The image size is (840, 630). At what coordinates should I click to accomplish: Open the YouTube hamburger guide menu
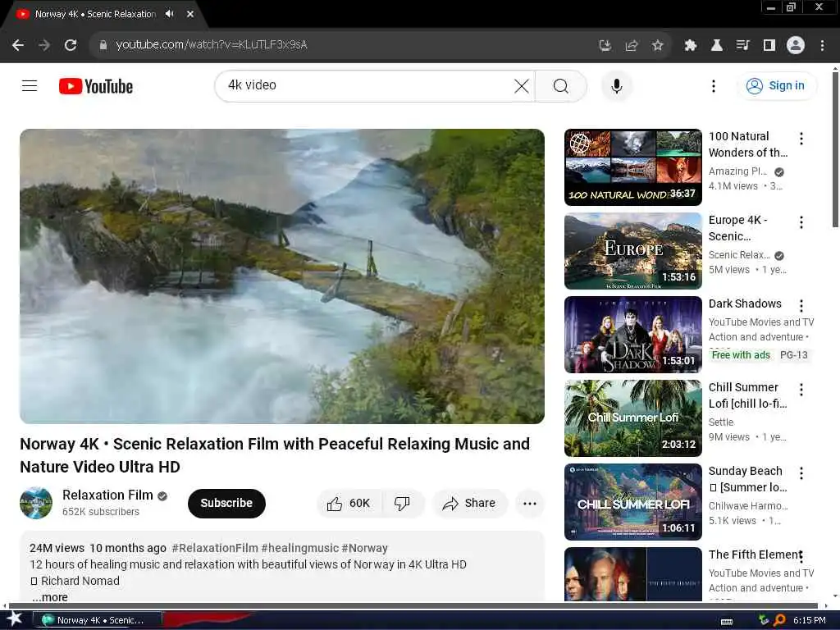30,85
